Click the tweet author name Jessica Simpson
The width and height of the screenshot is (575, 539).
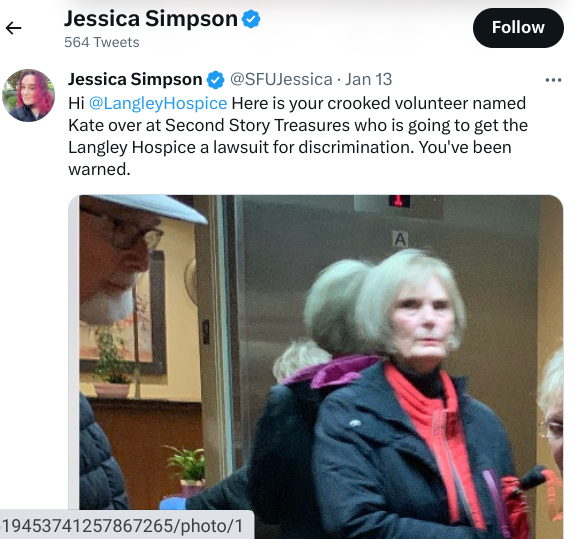point(135,80)
